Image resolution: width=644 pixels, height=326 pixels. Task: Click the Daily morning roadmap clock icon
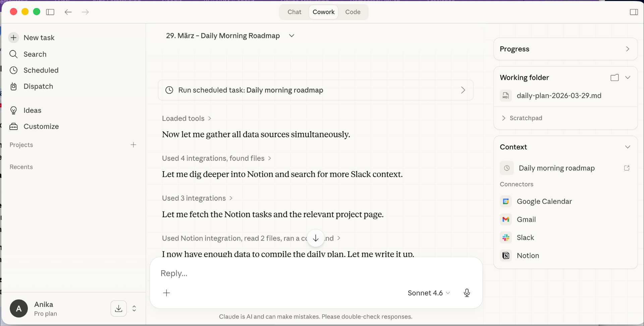pyautogui.click(x=506, y=168)
